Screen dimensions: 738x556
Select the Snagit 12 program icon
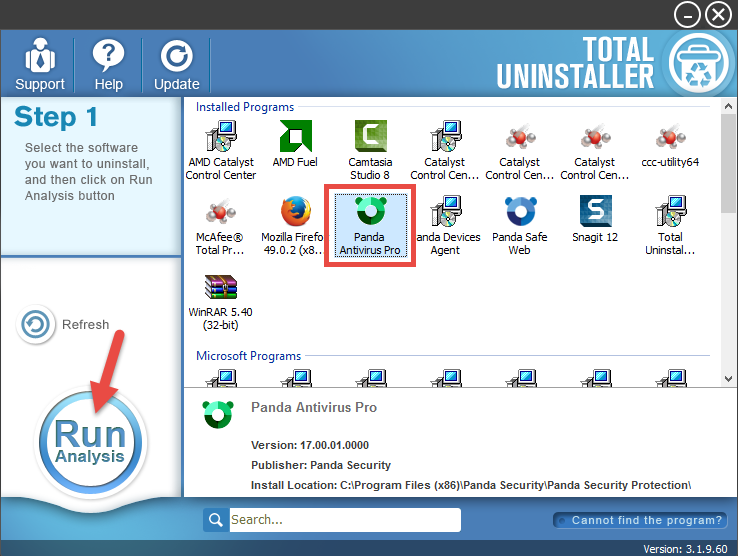coord(595,213)
